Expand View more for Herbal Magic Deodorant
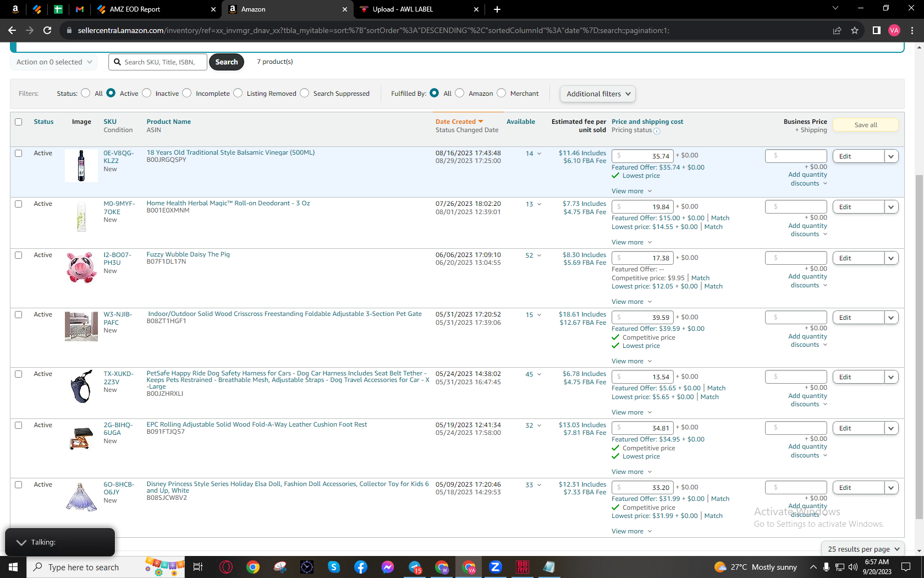The height and width of the screenshot is (578, 924). pyautogui.click(x=631, y=242)
